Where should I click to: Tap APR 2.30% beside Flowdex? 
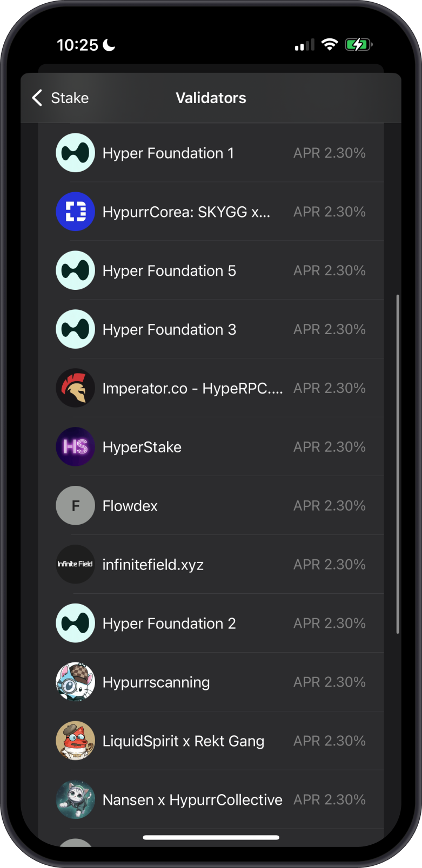point(329,506)
